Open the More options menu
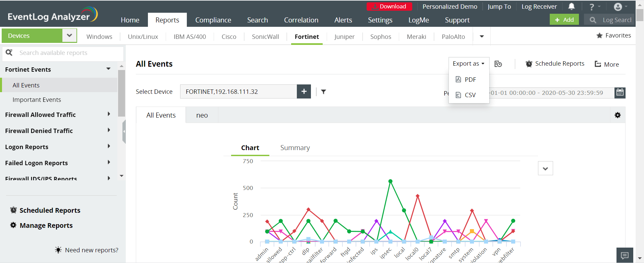The width and height of the screenshot is (644, 263). tap(607, 64)
